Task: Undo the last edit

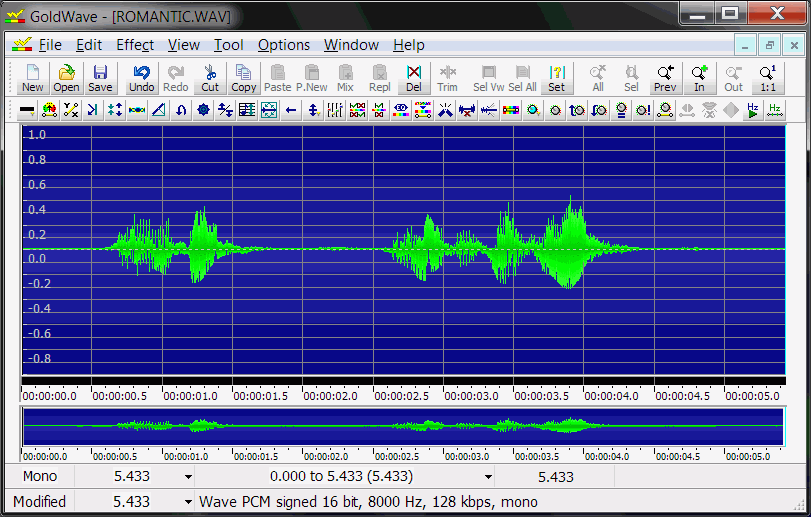Action: pos(141,78)
